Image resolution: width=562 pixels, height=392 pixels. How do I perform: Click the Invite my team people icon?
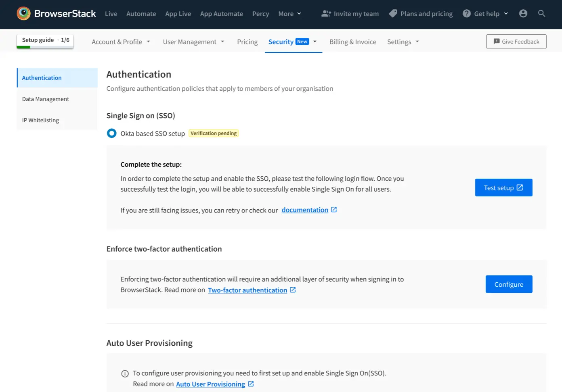point(326,14)
